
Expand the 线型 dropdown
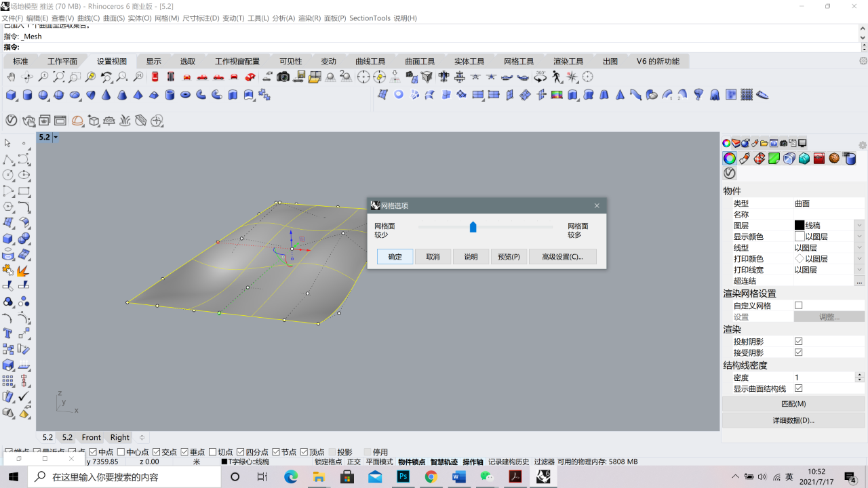859,248
